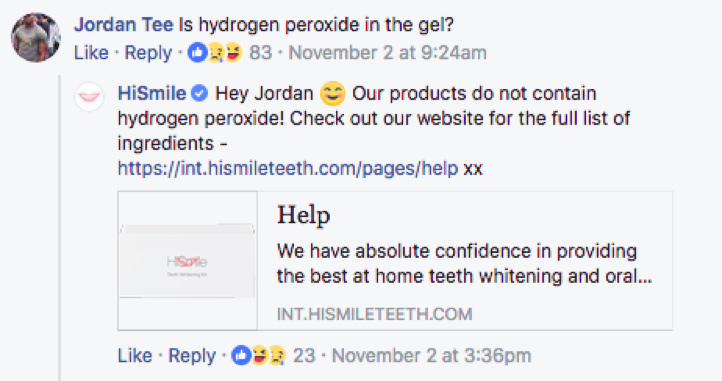The height and width of the screenshot is (381, 722).
Task: Click sad reaction icon on Jordan's comment
Action: point(215,53)
